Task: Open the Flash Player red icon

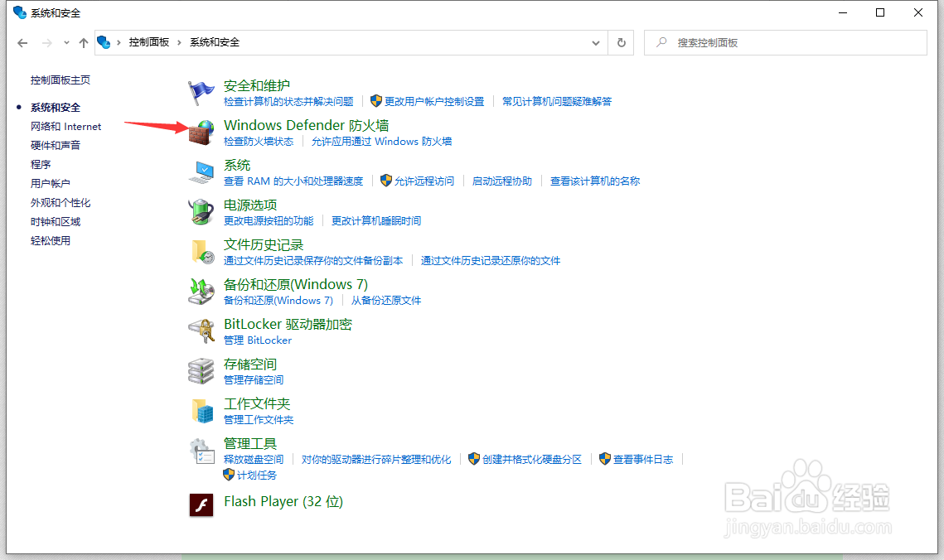Action: [x=201, y=504]
